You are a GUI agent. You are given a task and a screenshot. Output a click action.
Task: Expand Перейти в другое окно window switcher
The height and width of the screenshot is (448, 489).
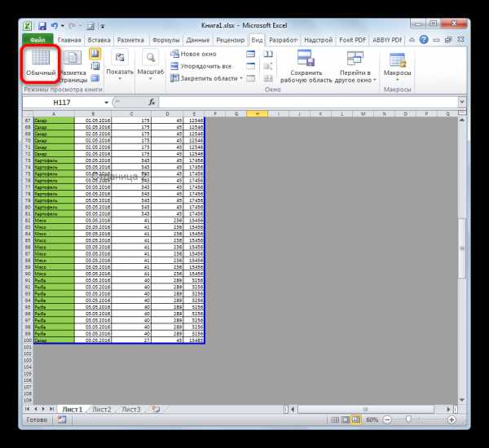click(355, 67)
